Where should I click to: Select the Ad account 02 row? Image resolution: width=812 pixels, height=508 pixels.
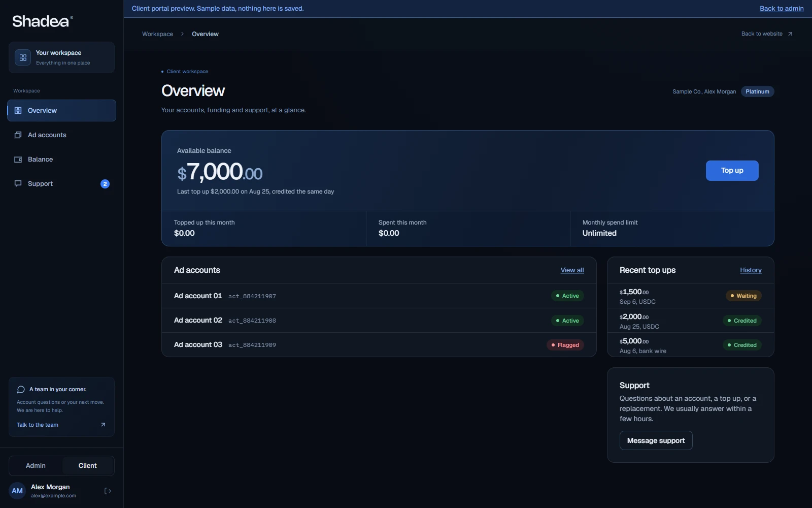(379, 321)
